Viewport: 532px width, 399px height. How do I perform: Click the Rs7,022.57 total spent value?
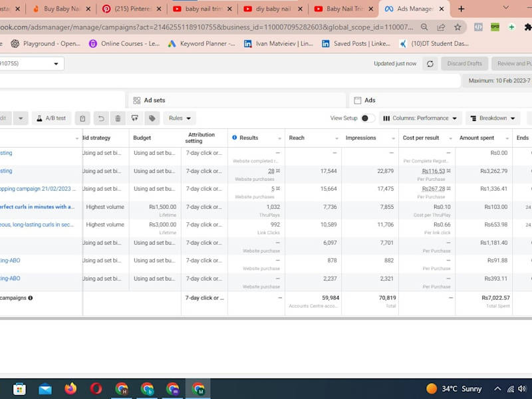[x=495, y=298]
